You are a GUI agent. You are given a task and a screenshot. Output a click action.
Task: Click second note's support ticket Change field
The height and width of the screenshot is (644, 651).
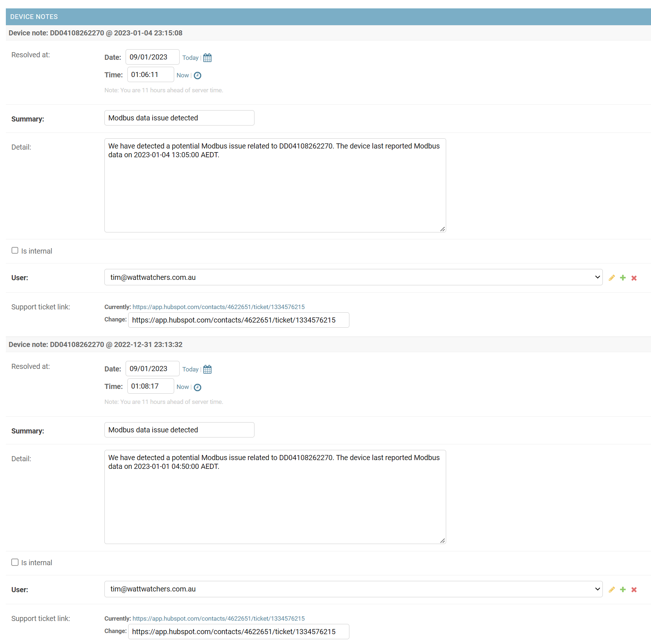tap(238, 632)
